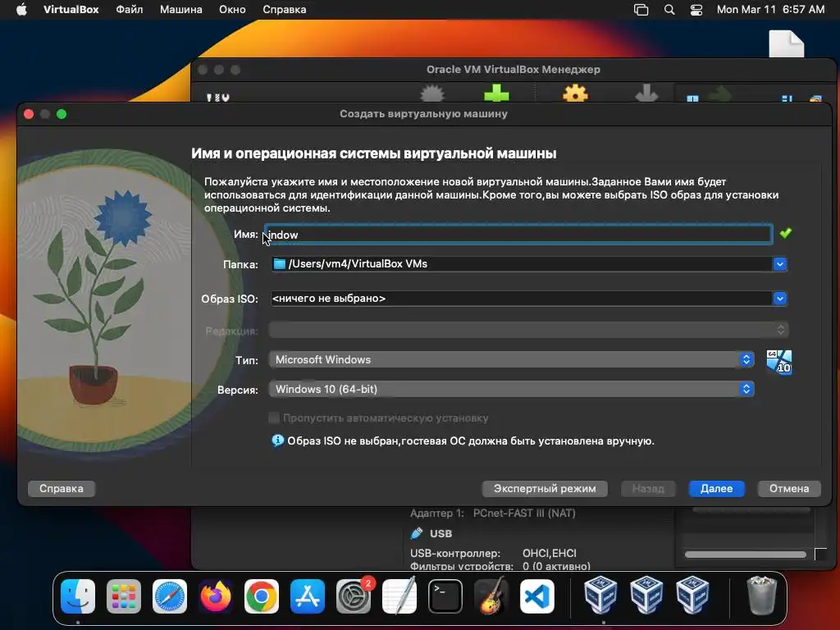Open Launchpad from the Dock
The width and height of the screenshot is (840, 630).
[x=124, y=596]
